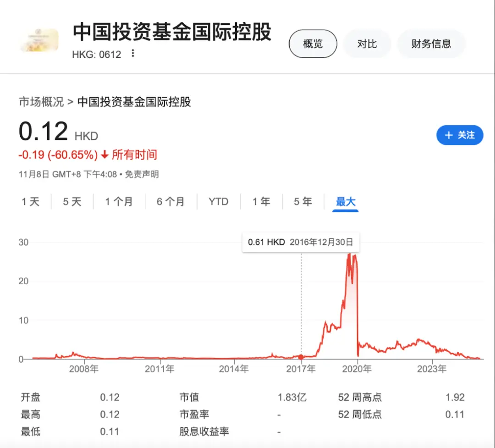Select the 概览 tab
The height and width of the screenshot is (448, 495).
(x=313, y=44)
